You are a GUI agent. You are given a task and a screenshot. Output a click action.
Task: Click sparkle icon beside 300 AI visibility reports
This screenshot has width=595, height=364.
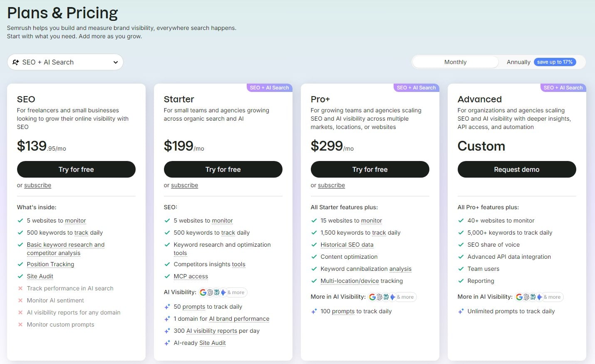167,331
